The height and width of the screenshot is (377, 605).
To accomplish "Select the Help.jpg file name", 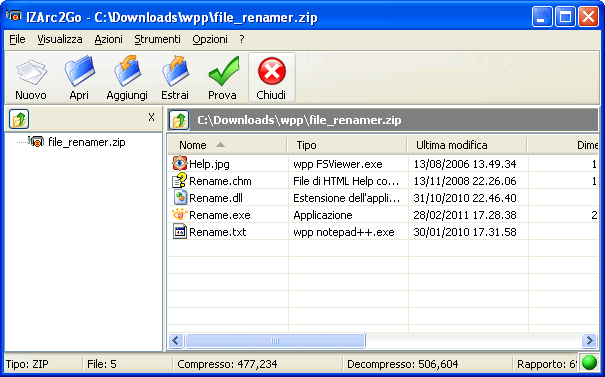I will click(x=209, y=164).
